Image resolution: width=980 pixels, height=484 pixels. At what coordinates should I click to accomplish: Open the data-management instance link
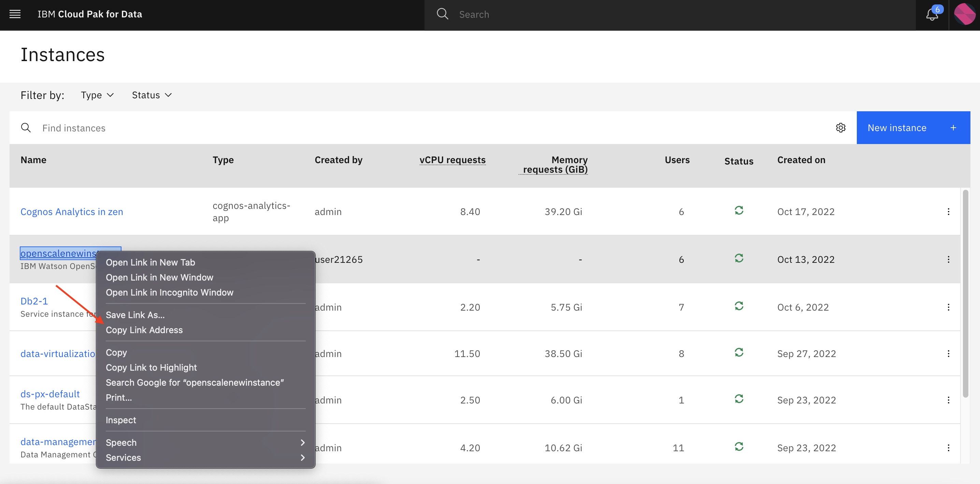(58, 442)
